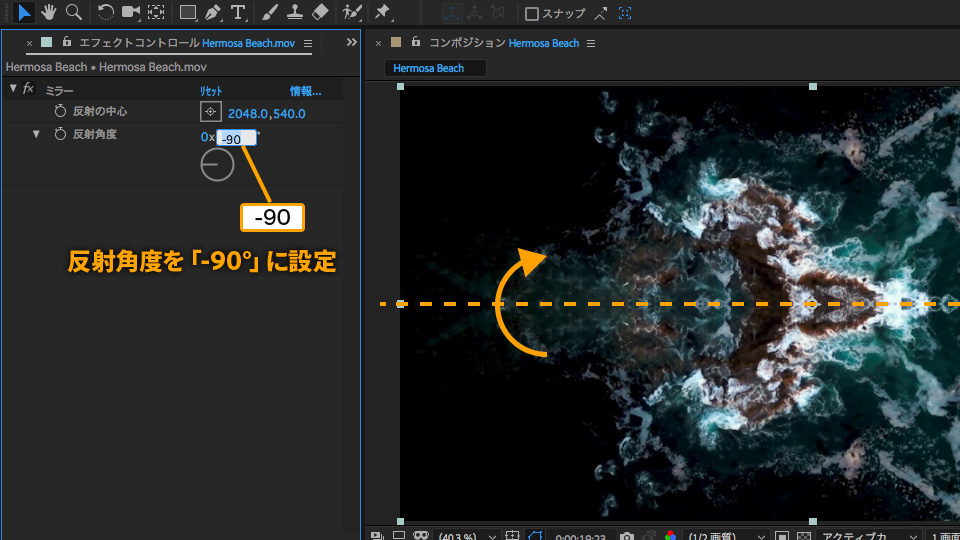The image size is (960, 540).
Task: Open the コンポジション panel menu
Action: tap(591, 43)
